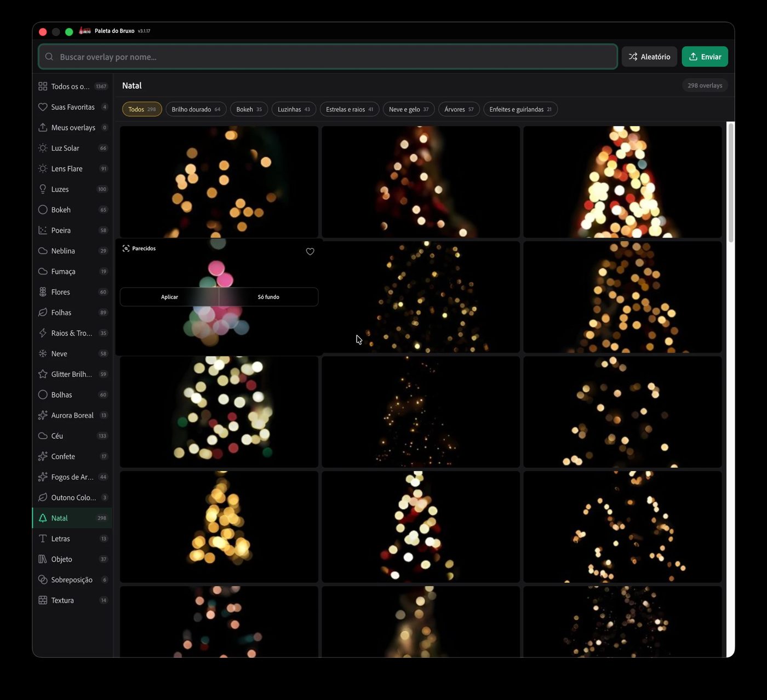
Task: Select the Bokeh sidebar category
Action: pos(73,210)
